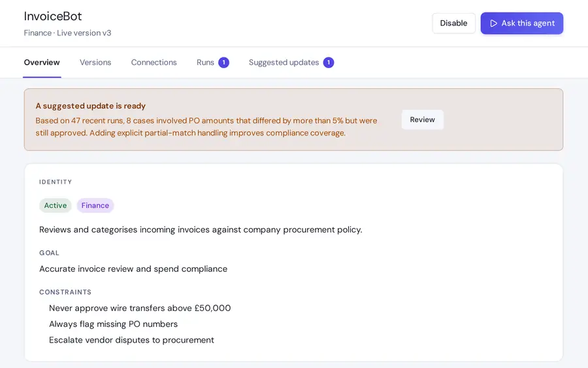Disable the InvoiceBot agent
This screenshot has height=368, width=588.
(453, 24)
